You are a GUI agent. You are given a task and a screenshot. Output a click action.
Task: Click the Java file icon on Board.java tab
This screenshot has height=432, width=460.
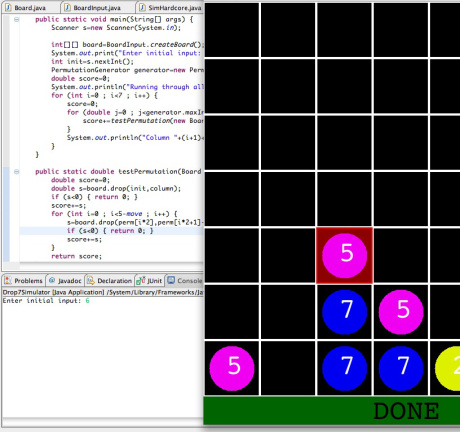(x=8, y=7)
